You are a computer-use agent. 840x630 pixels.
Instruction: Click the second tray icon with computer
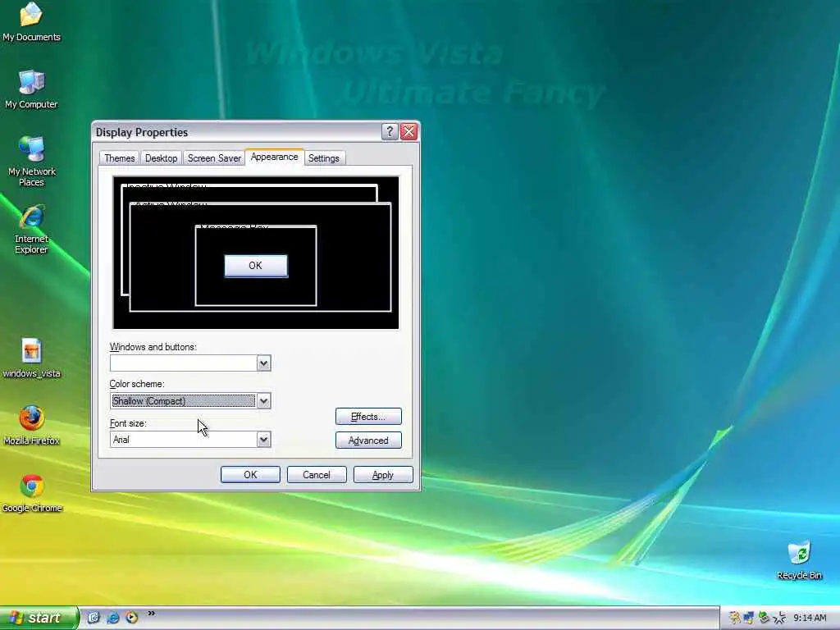pos(748,619)
